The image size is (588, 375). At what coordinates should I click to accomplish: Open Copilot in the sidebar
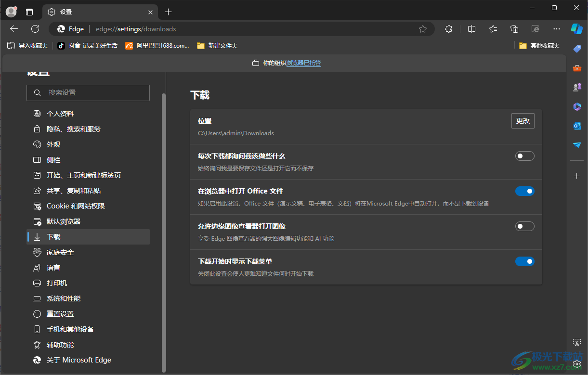577,29
